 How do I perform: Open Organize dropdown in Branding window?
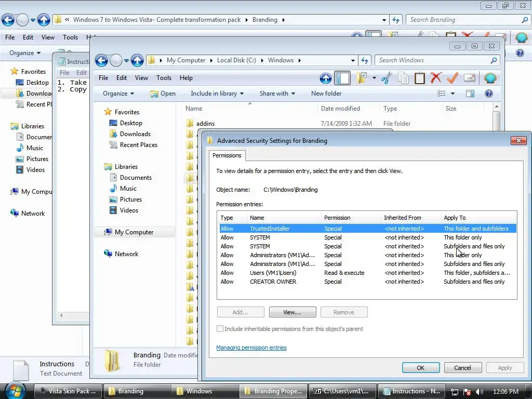point(25,53)
